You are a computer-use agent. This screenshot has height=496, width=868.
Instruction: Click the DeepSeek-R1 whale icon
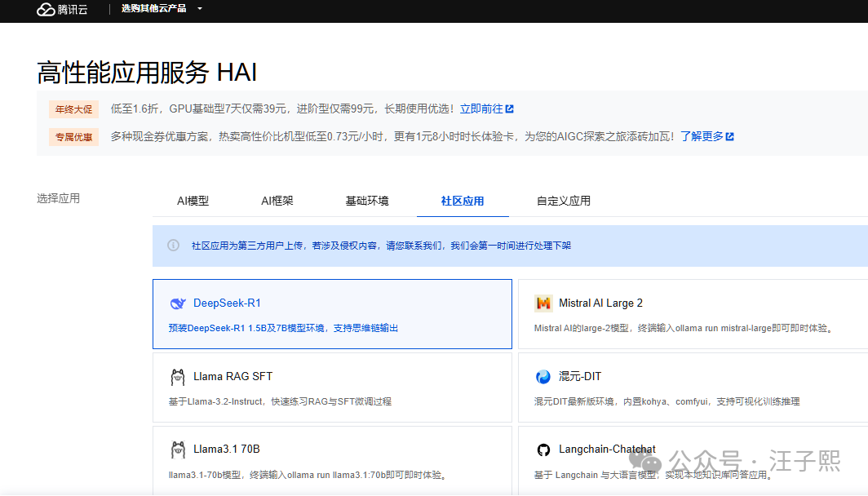click(177, 303)
